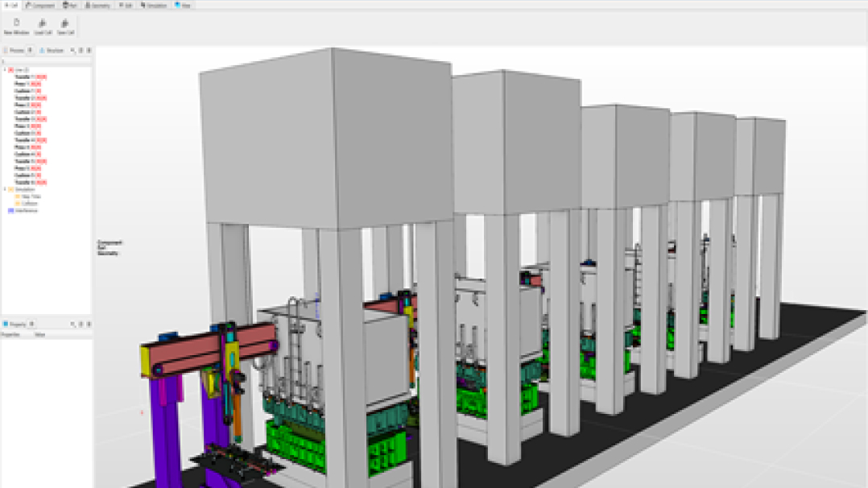This screenshot has height=488, width=868.
Task: Click the Interference item icon
Action: pyautogui.click(x=10, y=210)
